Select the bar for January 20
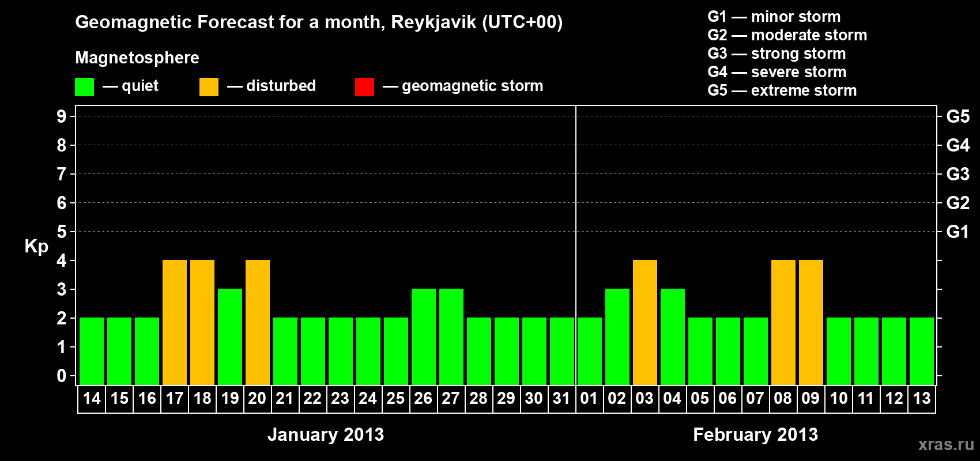Screen dimensions: 980x461 [258, 322]
